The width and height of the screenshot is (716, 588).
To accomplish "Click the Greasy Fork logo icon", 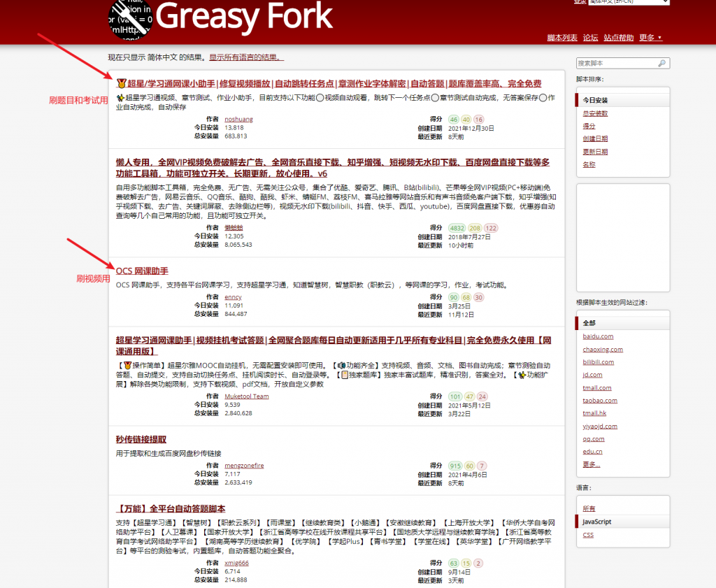I will pyautogui.click(x=129, y=20).
